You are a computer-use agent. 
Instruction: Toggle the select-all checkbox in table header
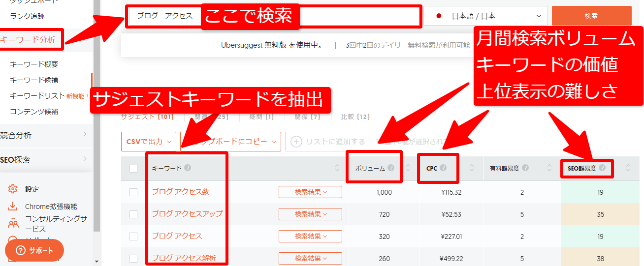(x=133, y=169)
